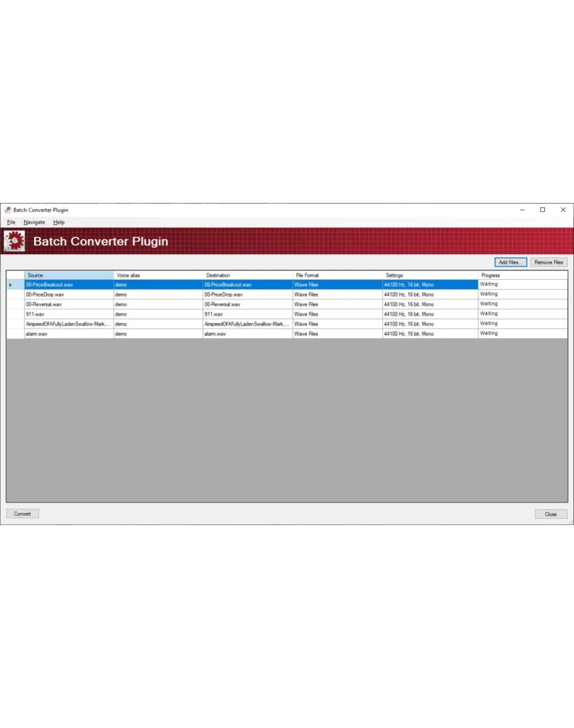The width and height of the screenshot is (574, 728).
Task: Open the File menu
Action: pos(11,222)
